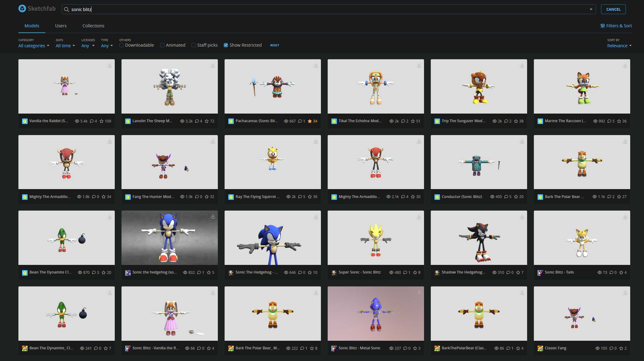Click author avatar of Bark The Polar Bear_ M...
The height and width of the screenshot is (361, 644).
231,348
